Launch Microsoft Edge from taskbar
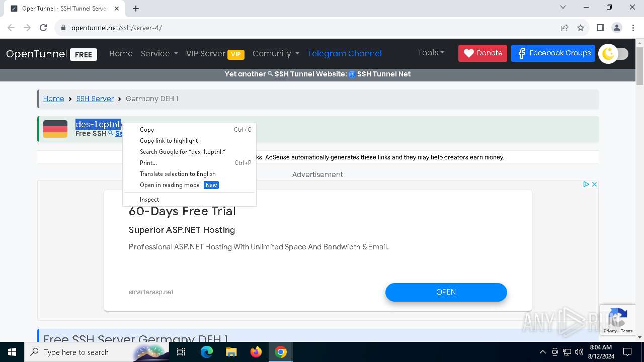Screen dimensions: 644x362 (x=207, y=352)
